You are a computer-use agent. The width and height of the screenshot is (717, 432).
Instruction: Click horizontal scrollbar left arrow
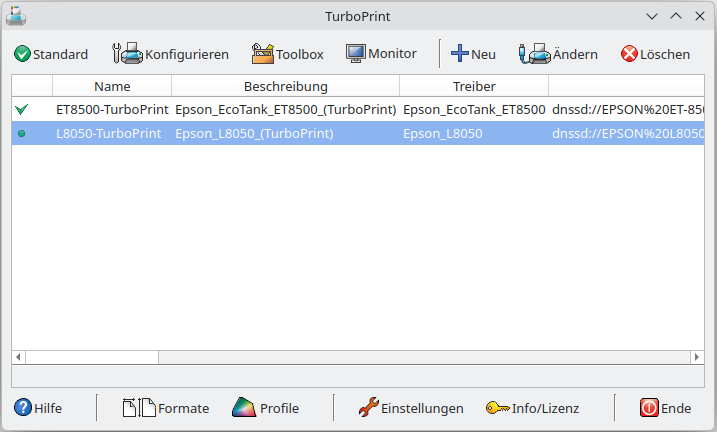pyautogui.click(x=18, y=357)
